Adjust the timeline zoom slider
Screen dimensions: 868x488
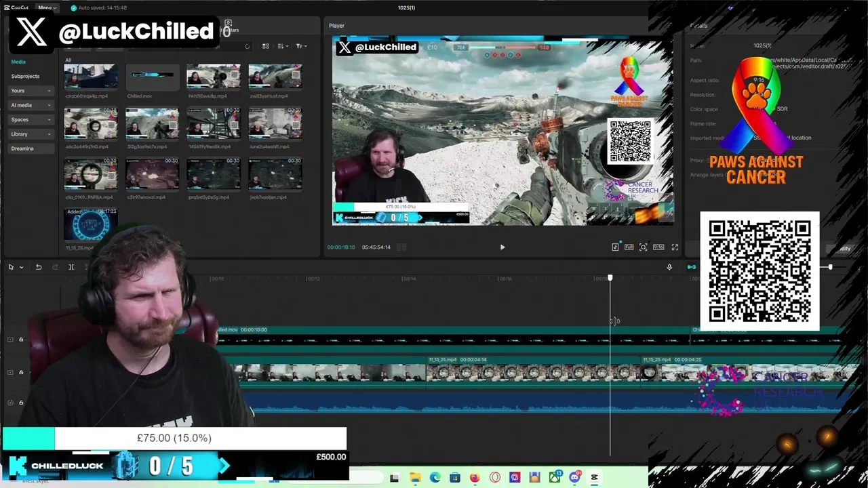click(x=831, y=267)
